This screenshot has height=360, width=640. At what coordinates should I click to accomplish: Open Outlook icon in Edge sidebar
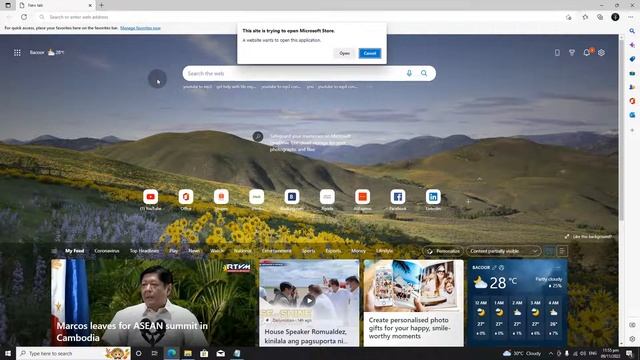(x=632, y=115)
